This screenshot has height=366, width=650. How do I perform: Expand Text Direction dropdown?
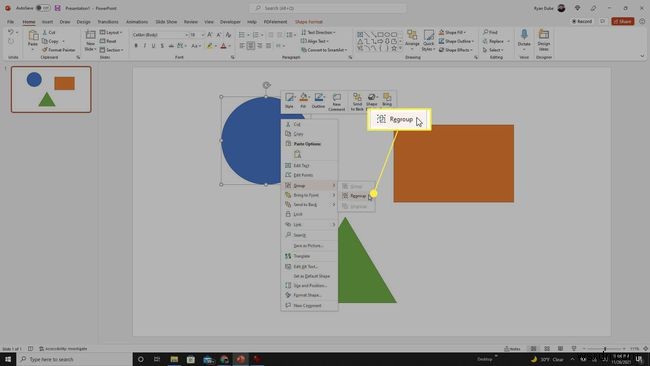[318, 32]
